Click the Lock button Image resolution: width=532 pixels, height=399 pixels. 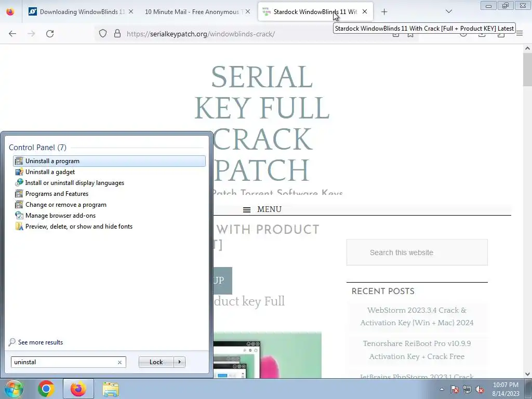point(156,362)
